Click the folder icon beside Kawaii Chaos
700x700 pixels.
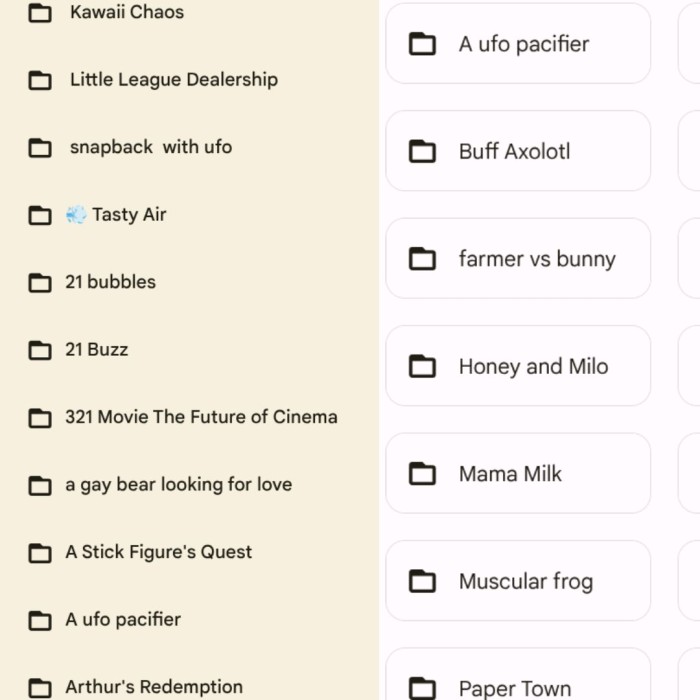pos(40,13)
